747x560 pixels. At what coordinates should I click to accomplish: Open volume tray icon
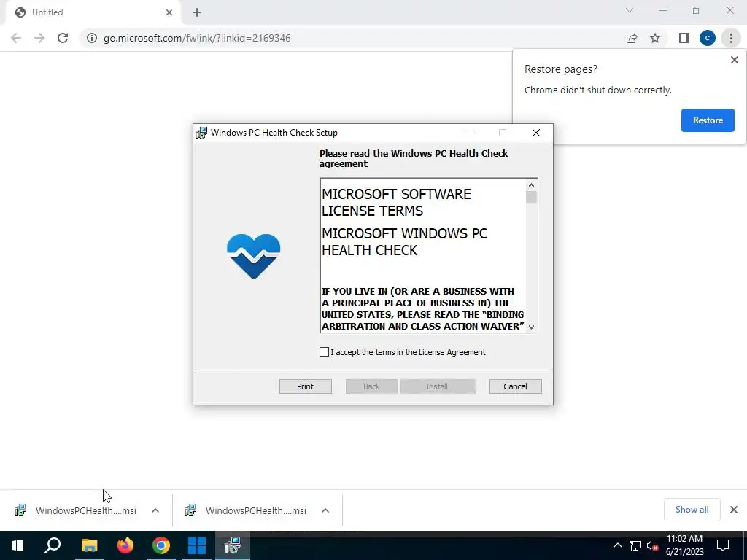652,545
